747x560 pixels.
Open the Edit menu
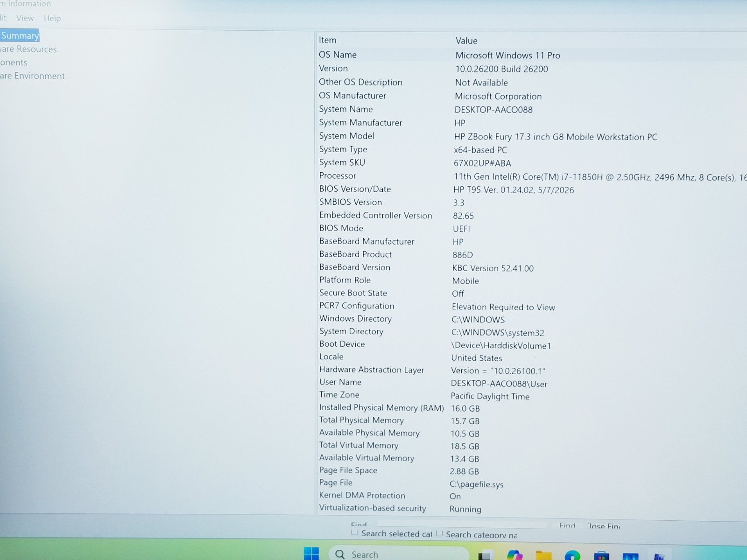pyautogui.click(x=3, y=18)
